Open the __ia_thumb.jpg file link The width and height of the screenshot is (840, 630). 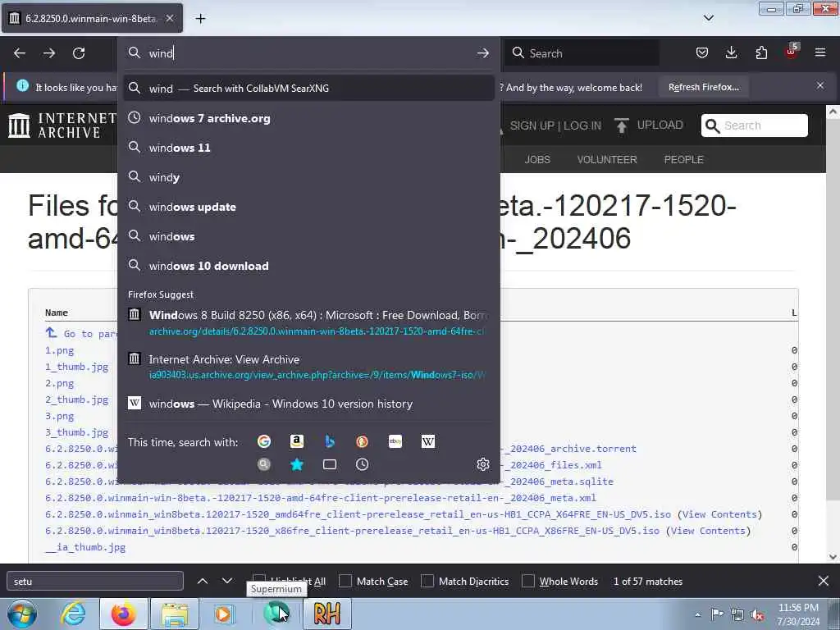point(85,547)
